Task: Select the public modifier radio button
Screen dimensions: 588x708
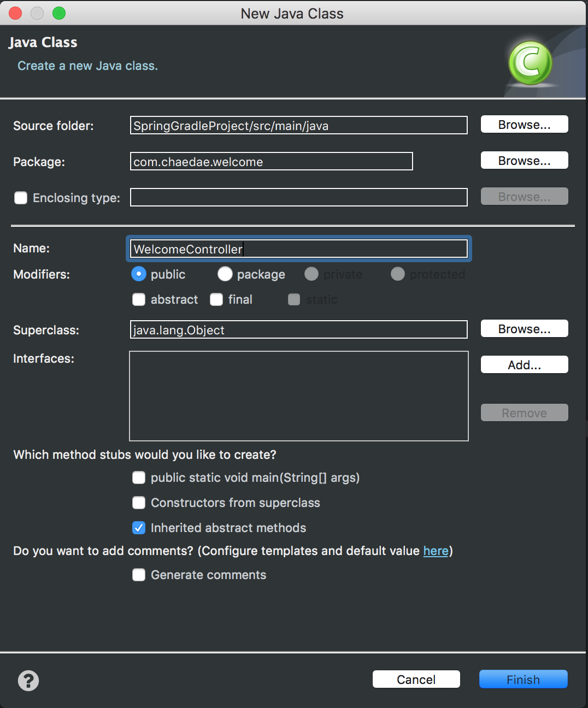Action: click(x=139, y=274)
